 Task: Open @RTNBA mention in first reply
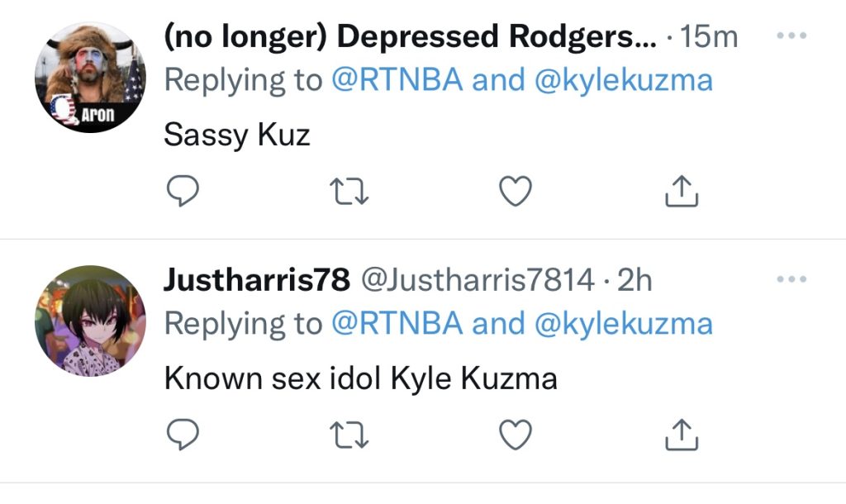[397, 80]
